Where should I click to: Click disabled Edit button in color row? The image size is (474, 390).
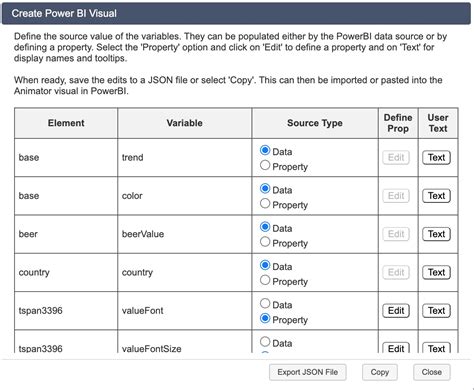tap(396, 196)
